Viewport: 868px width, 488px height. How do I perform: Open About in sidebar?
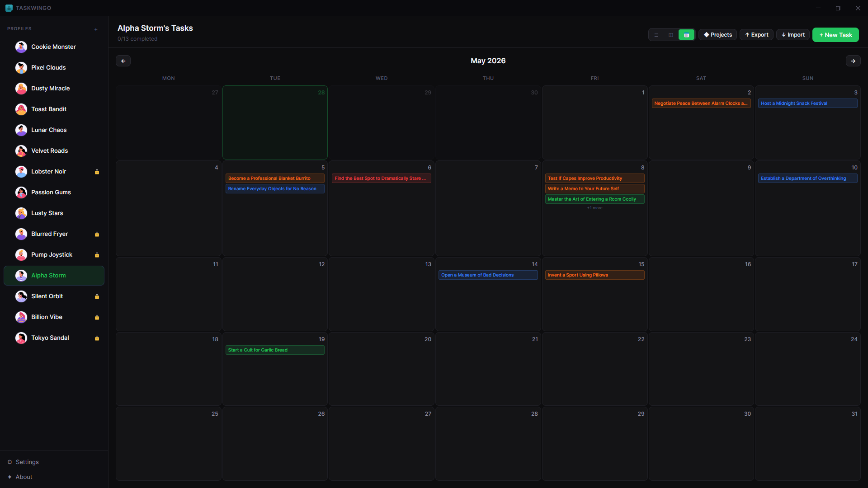point(24,477)
